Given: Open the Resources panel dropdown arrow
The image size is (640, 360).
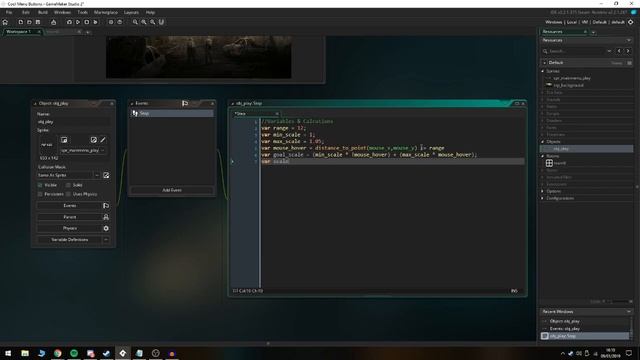Looking at the screenshot, I should pyautogui.click(x=628, y=40).
